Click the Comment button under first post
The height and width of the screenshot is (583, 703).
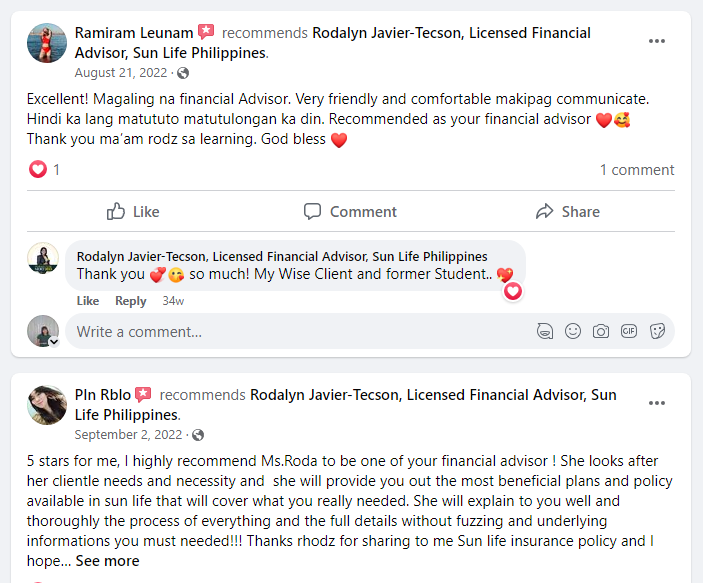(x=350, y=211)
